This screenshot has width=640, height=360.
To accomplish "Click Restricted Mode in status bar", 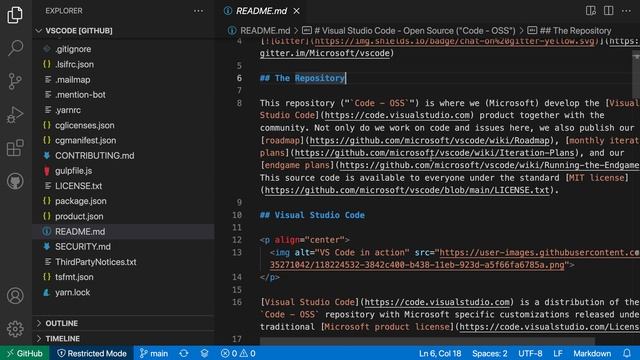I will tap(92, 353).
